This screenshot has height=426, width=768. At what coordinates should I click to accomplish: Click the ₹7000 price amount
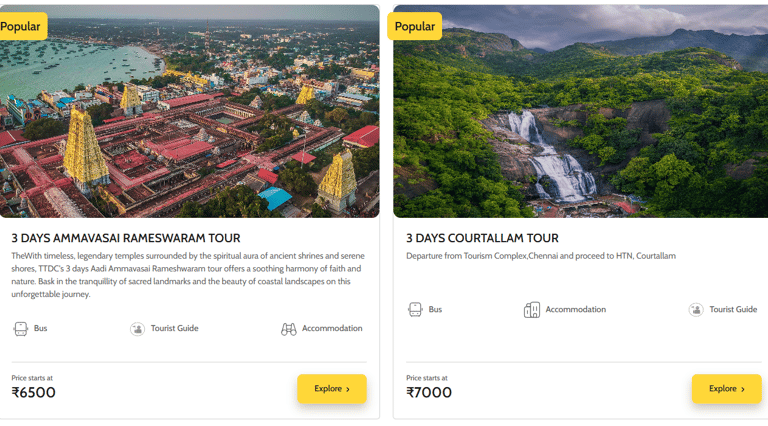click(429, 393)
